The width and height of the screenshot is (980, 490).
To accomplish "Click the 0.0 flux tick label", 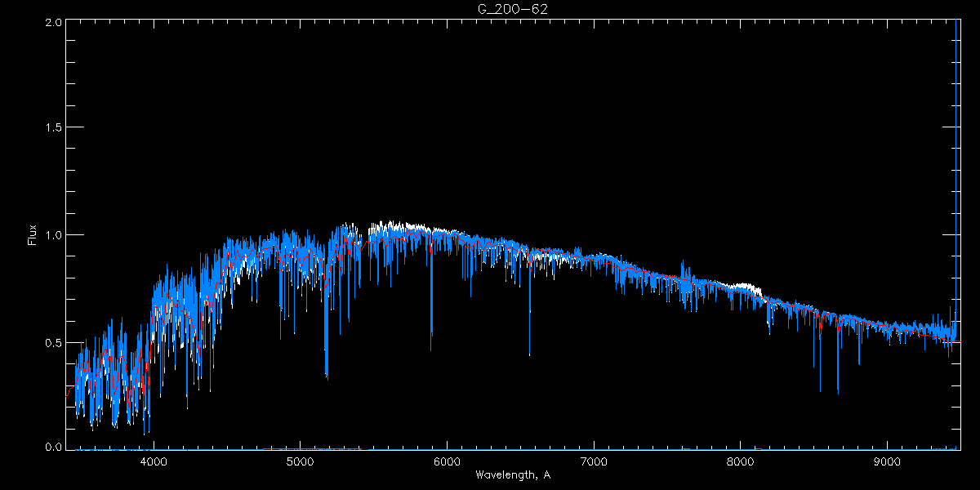I will tap(53, 447).
